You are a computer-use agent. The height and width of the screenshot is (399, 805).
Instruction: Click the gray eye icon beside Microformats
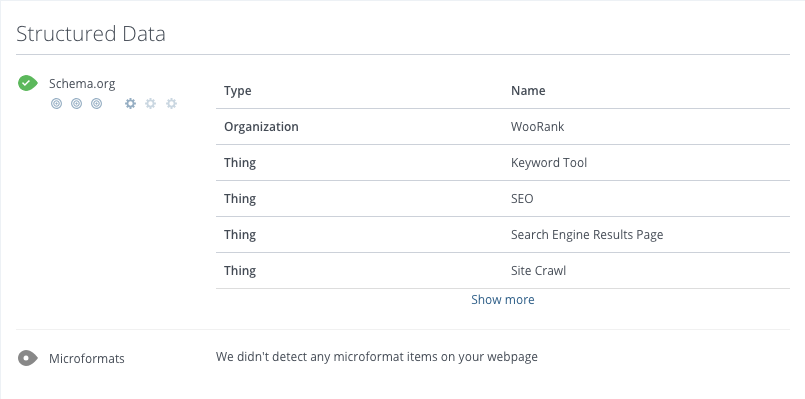[x=28, y=358]
